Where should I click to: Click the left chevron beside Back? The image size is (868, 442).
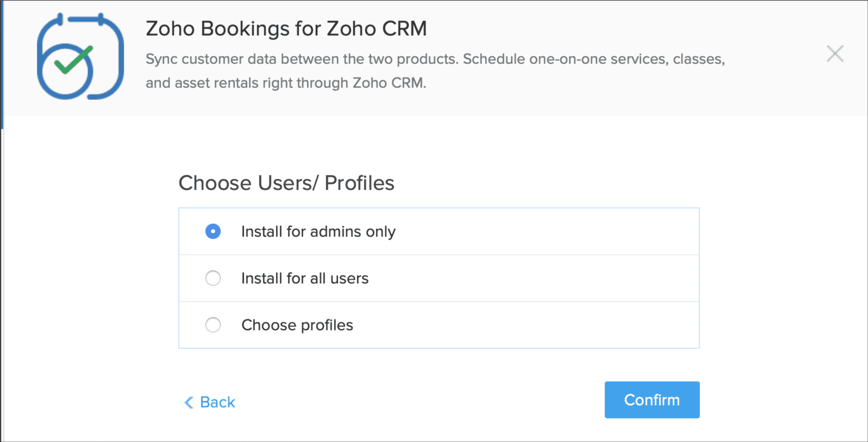[x=188, y=402]
